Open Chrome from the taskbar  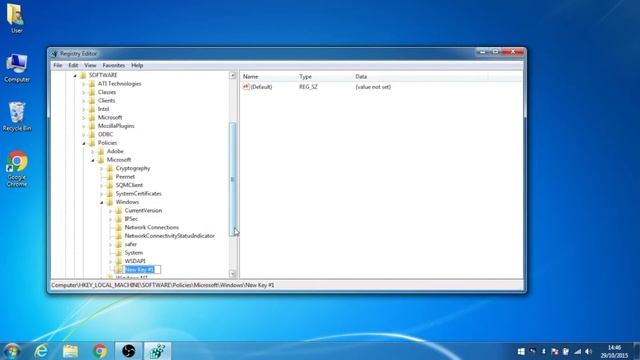pos(100,351)
